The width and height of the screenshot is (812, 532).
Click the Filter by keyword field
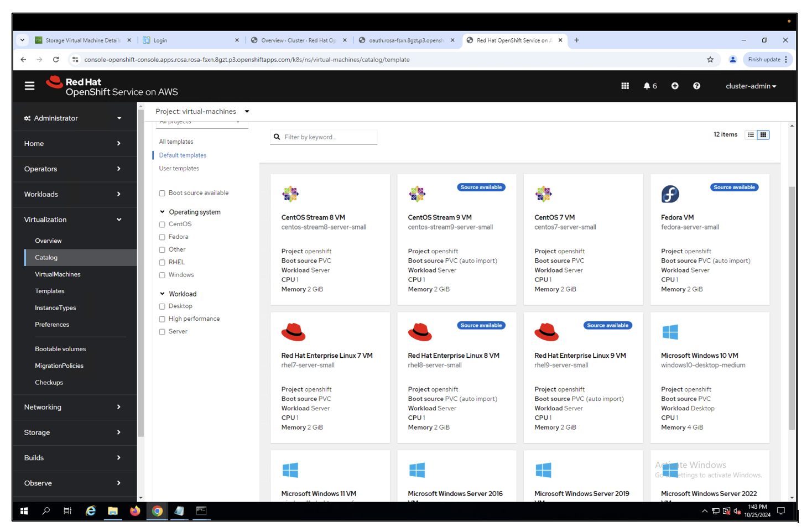[x=324, y=137]
